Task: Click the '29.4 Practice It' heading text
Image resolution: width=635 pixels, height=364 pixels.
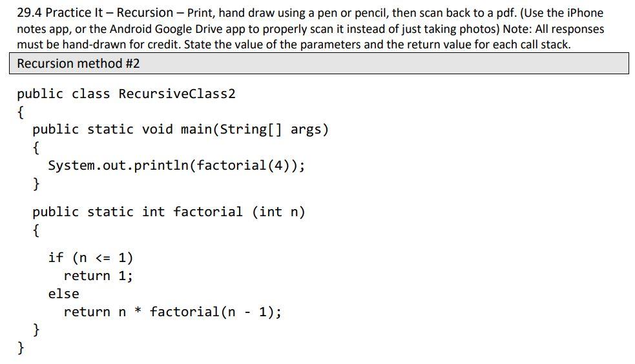Action: click(x=60, y=13)
